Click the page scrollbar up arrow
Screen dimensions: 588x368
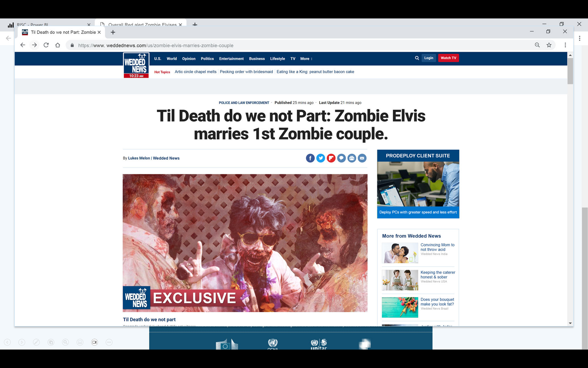pos(570,55)
